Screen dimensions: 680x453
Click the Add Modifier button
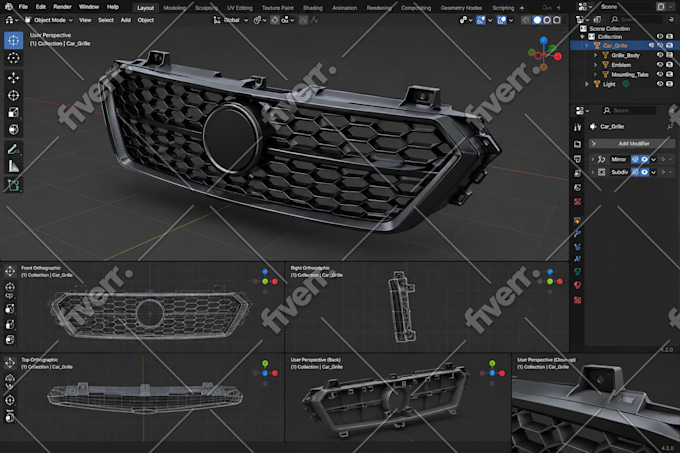tap(631, 143)
